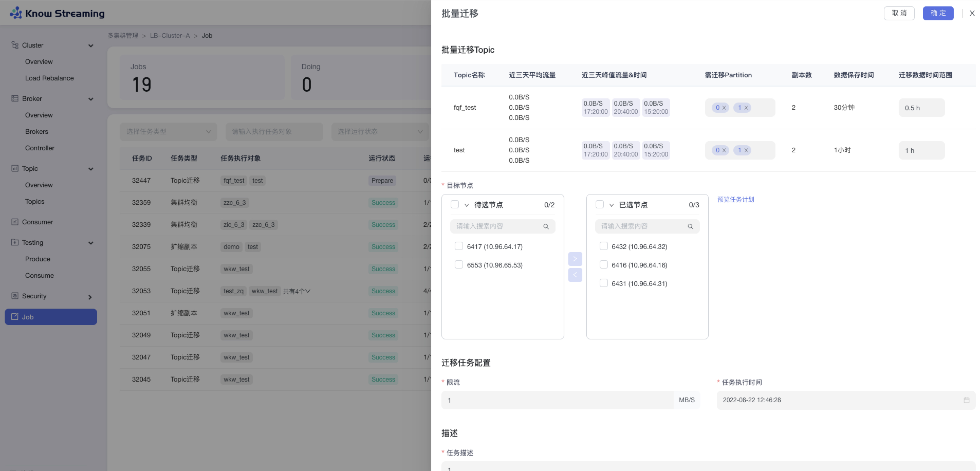This screenshot has width=980, height=471.
Task: Open the 预览任务计划 link
Action: point(735,199)
